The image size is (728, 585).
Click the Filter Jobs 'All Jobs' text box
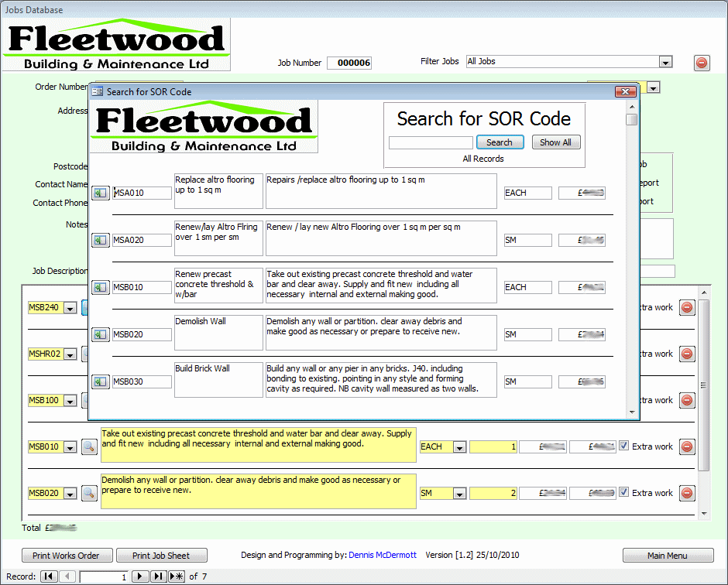(x=563, y=62)
